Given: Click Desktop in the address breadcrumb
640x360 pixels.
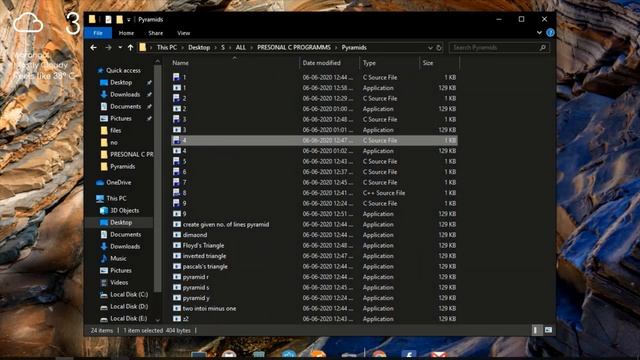Looking at the screenshot, I should pyautogui.click(x=199, y=47).
